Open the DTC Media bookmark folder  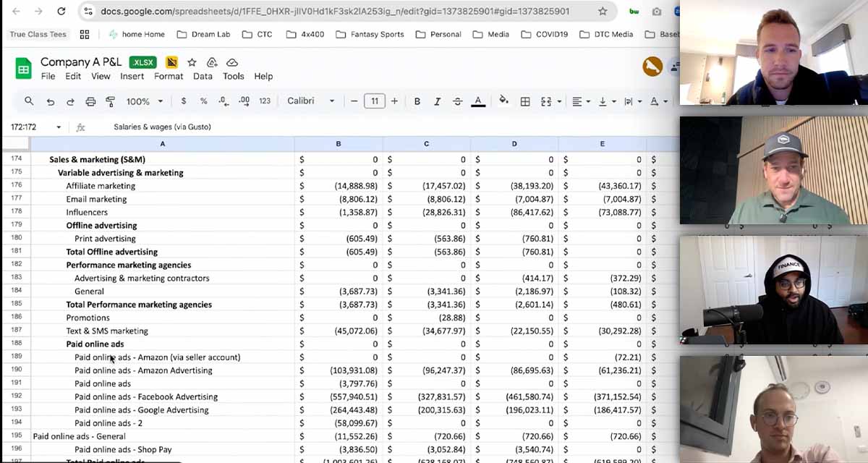605,34
